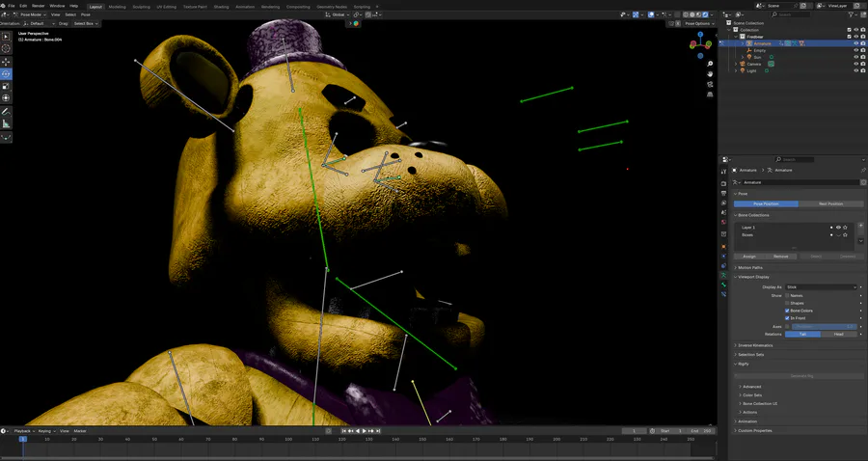Open the Pose menu in viewport header
Viewport: 868px width, 461px height.
[85, 14]
